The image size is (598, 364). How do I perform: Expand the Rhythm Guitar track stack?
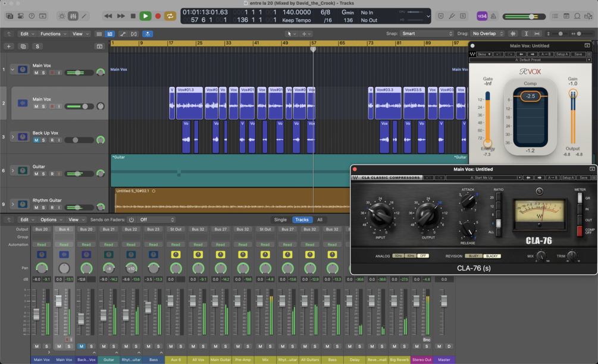pos(12,204)
